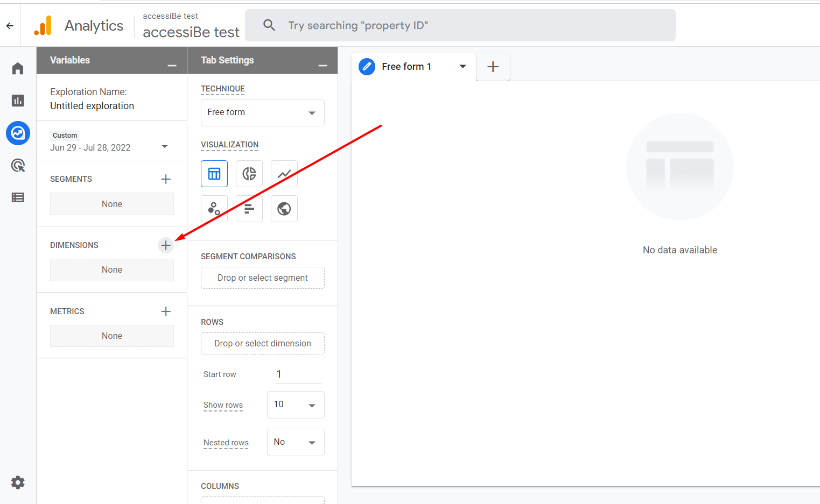The image size is (820, 504).
Task: Open the custom date range picker
Action: (x=110, y=147)
